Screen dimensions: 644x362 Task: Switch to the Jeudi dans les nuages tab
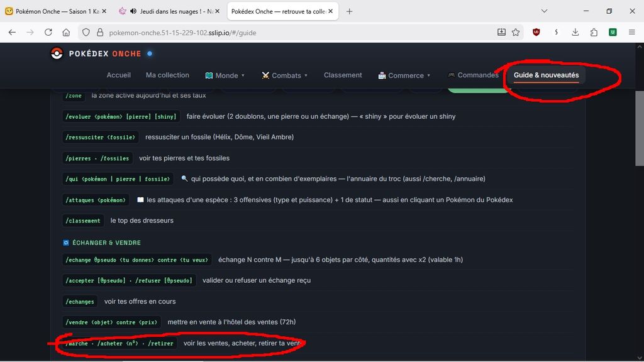170,11
